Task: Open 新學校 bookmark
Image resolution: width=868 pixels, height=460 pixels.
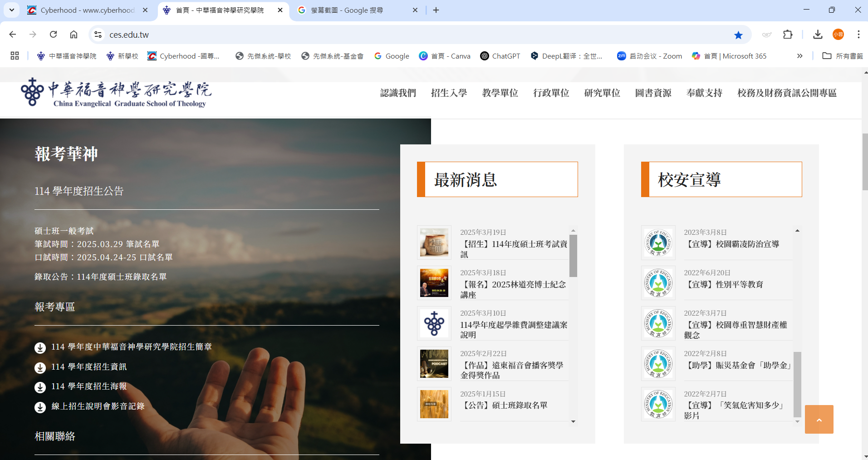Action: click(123, 56)
